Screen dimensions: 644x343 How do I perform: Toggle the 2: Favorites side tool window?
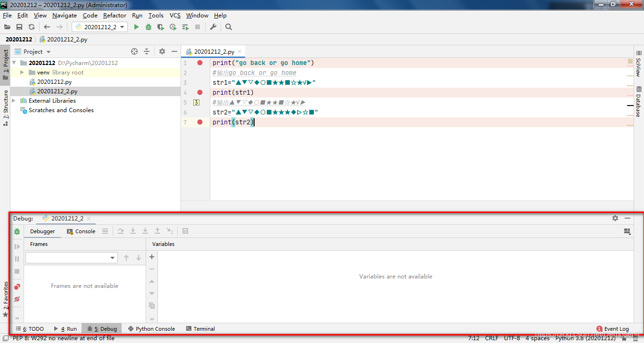coord(5,299)
